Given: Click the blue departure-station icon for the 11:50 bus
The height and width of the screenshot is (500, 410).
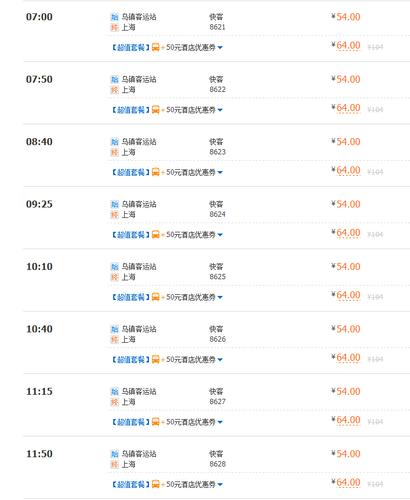Looking at the screenshot, I should [115, 454].
